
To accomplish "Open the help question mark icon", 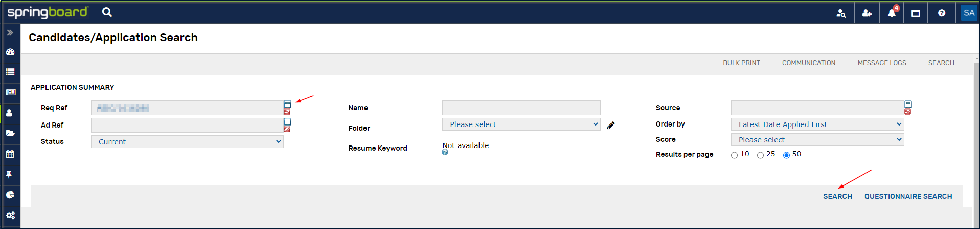I will pos(942,13).
